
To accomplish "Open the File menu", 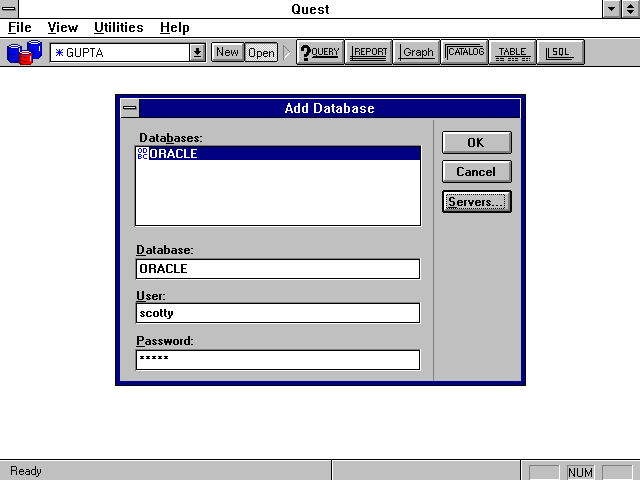I will 20,28.
